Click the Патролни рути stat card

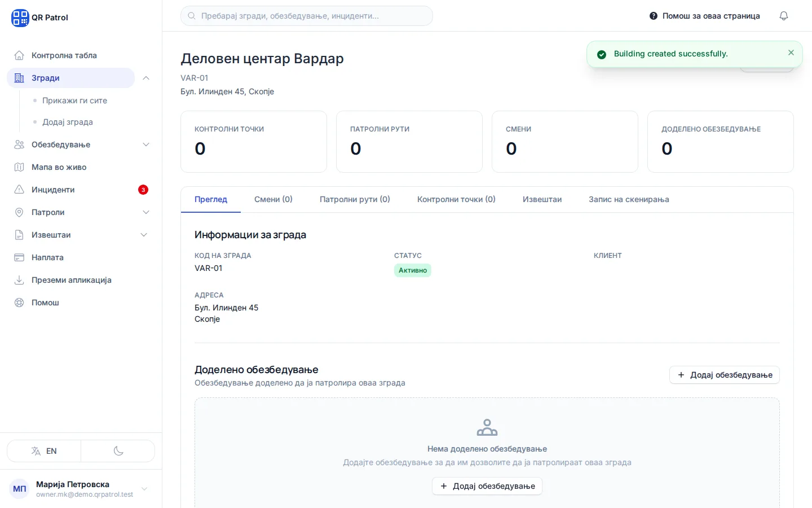409,142
